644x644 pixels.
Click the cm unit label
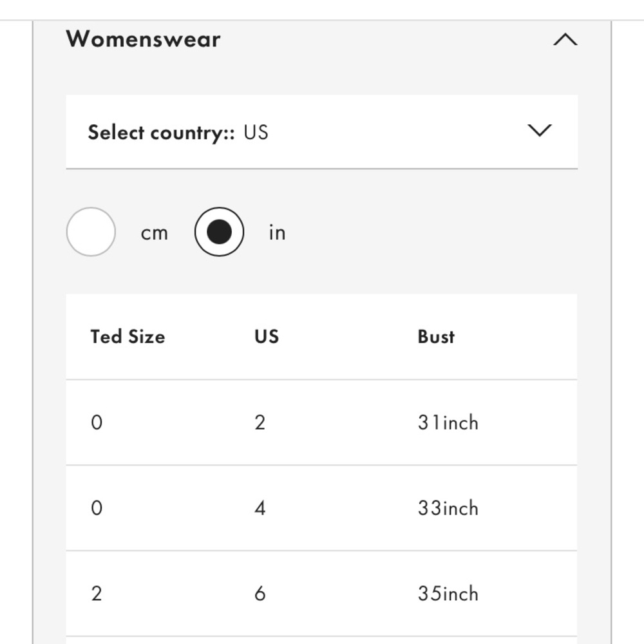point(155,233)
